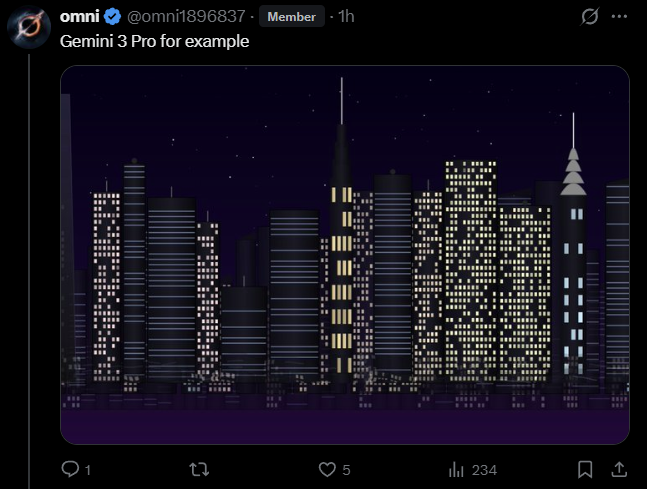Bookmark this post
This screenshot has height=489, width=647.
tap(585, 470)
